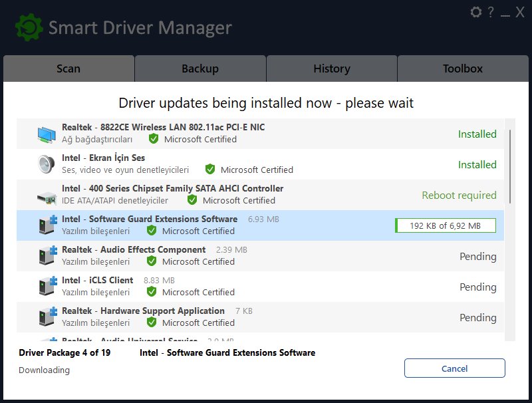Click the 2.39 MB size label
Screen dimensions: 532x403
[231, 249]
